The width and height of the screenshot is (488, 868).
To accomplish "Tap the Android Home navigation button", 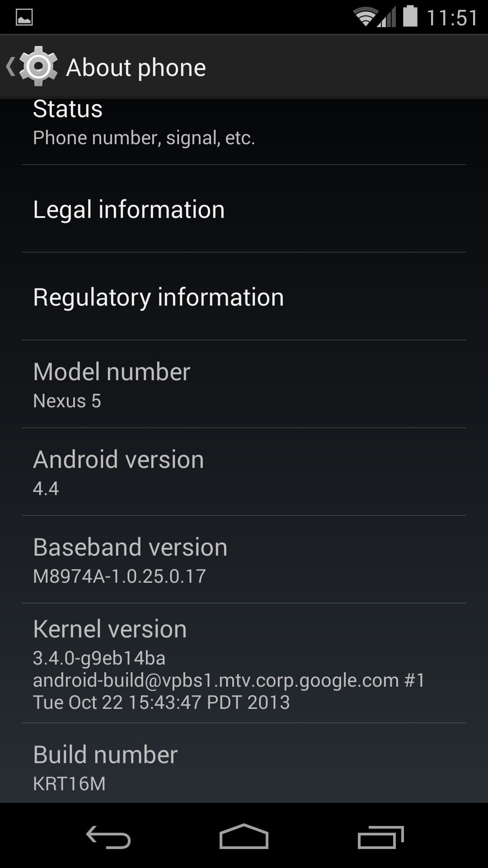I will tap(244, 836).
